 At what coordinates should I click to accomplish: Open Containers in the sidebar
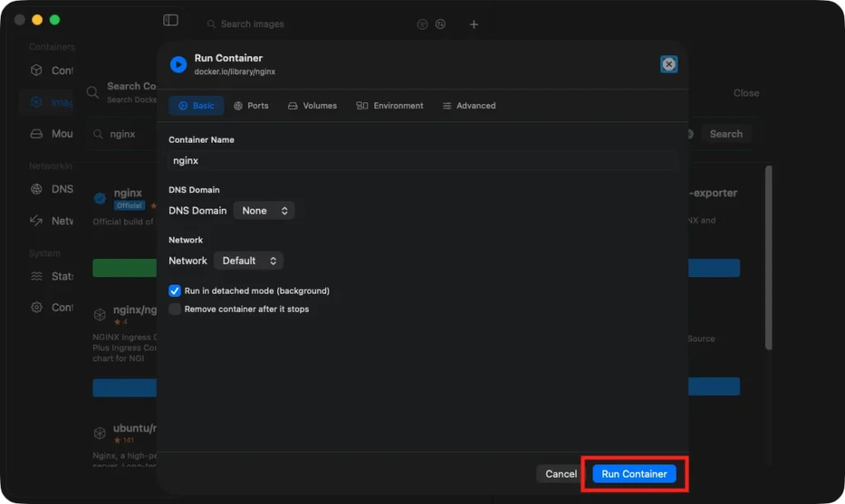point(51,71)
